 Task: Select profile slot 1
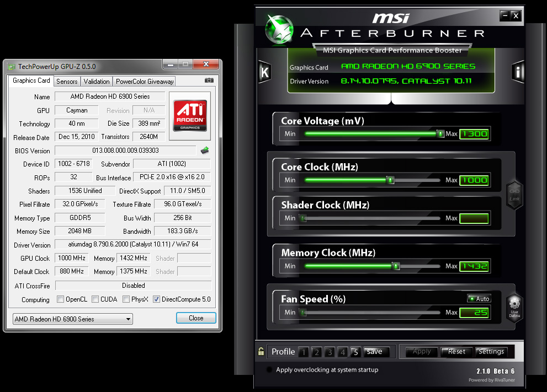pyautogui.click(x=304, y=352)
